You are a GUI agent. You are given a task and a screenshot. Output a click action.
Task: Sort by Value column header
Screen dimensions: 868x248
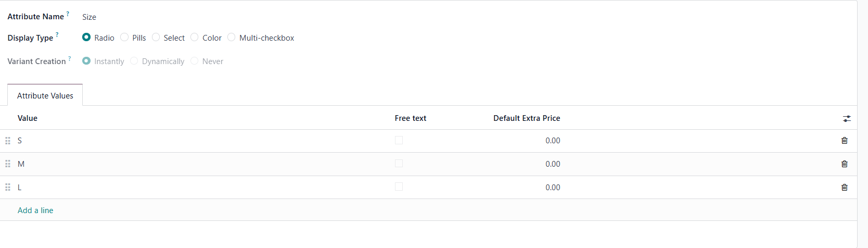[x=28, y=118]
